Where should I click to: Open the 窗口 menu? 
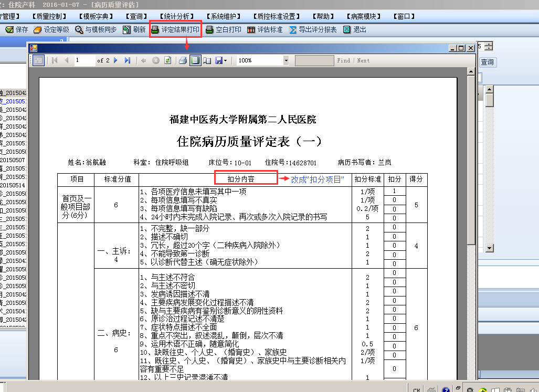pos(404,16)
